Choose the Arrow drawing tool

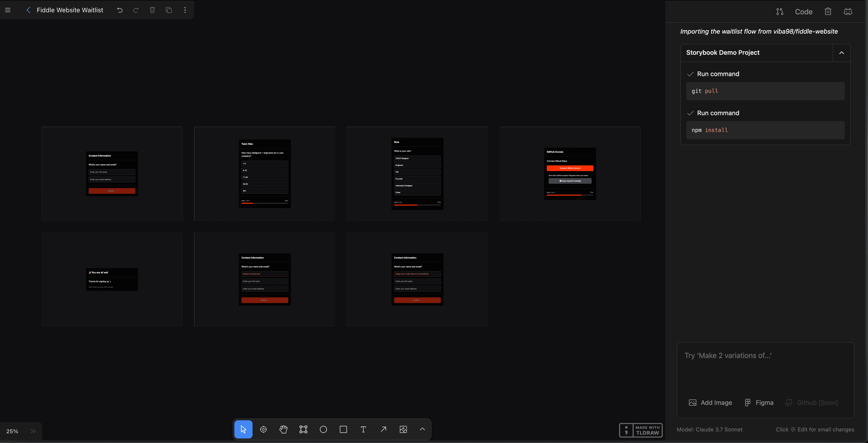tap(383, 429)
